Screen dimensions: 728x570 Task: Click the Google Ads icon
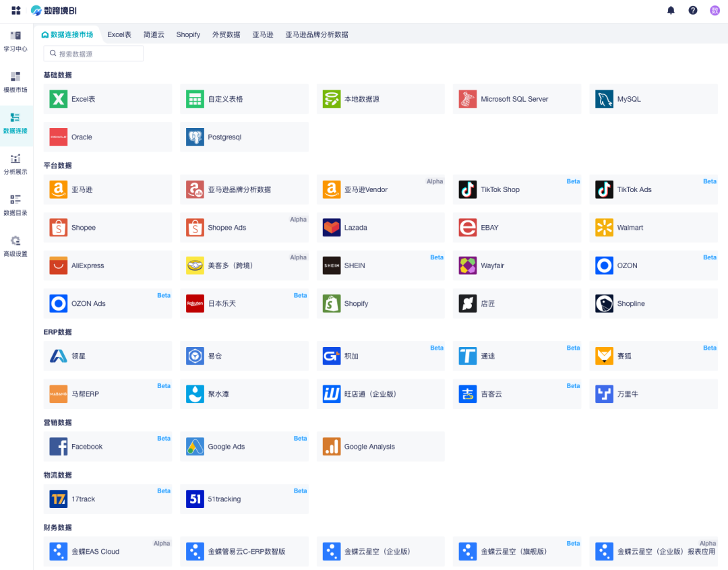[195, 447]
